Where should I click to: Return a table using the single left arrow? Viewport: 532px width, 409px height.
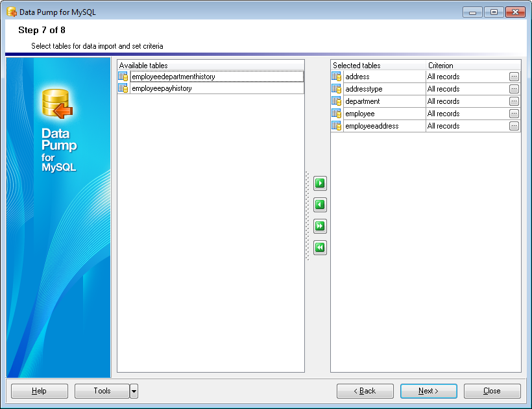click(x=319, y=204)
